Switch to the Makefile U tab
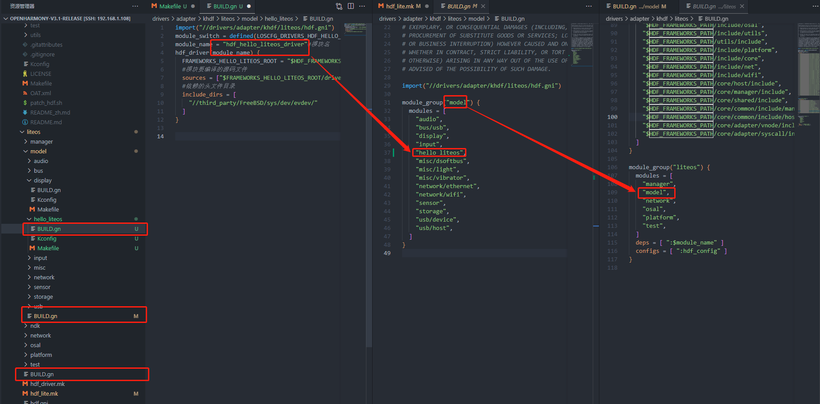820x404 pixels. click(173, 6)
